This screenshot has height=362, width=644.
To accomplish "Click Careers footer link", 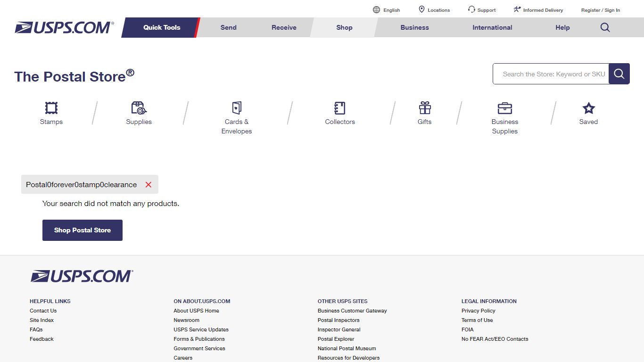I will [183, 358].
